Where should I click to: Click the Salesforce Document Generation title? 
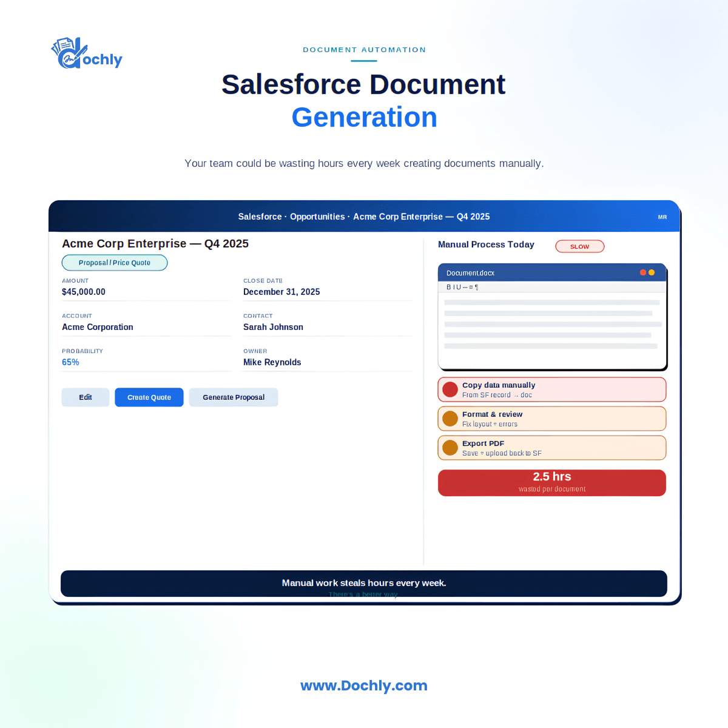coord(364,101)
